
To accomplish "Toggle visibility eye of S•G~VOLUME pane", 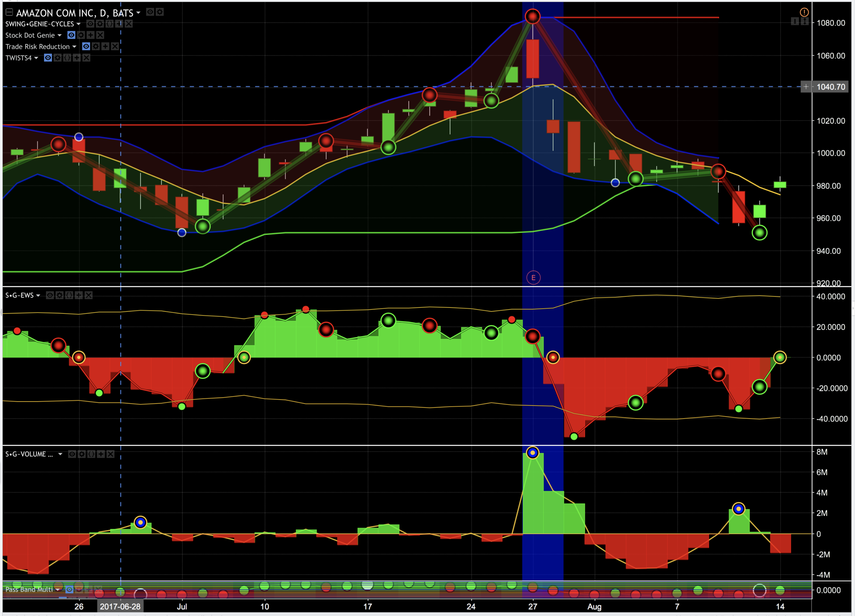I will point(72,454).
